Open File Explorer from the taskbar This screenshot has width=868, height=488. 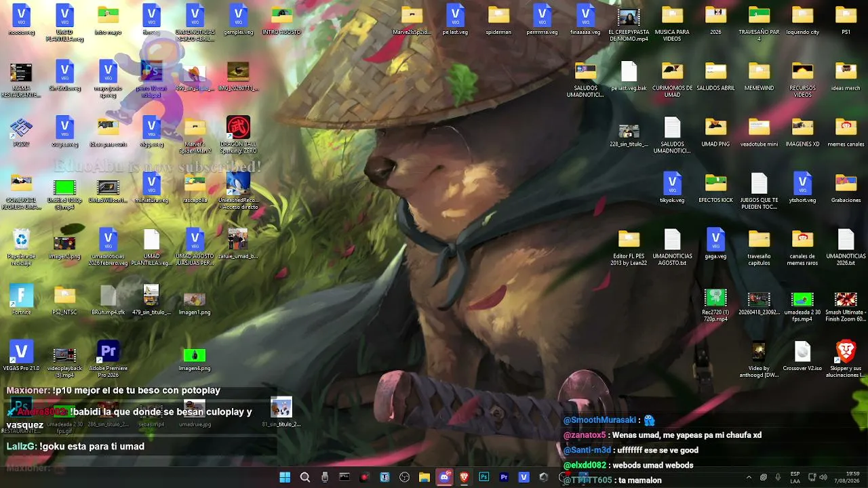pos(425,477)
